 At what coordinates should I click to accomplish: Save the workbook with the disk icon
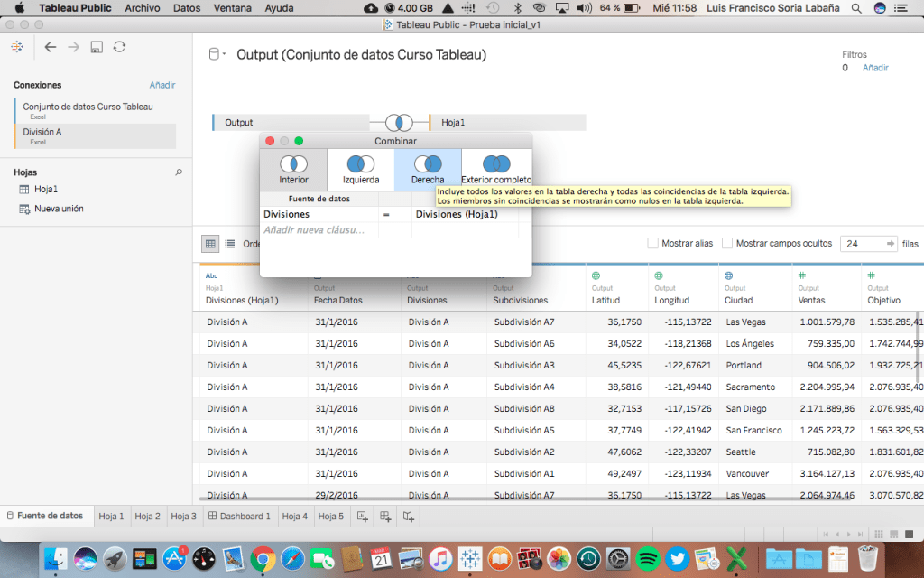click(97, 47)
